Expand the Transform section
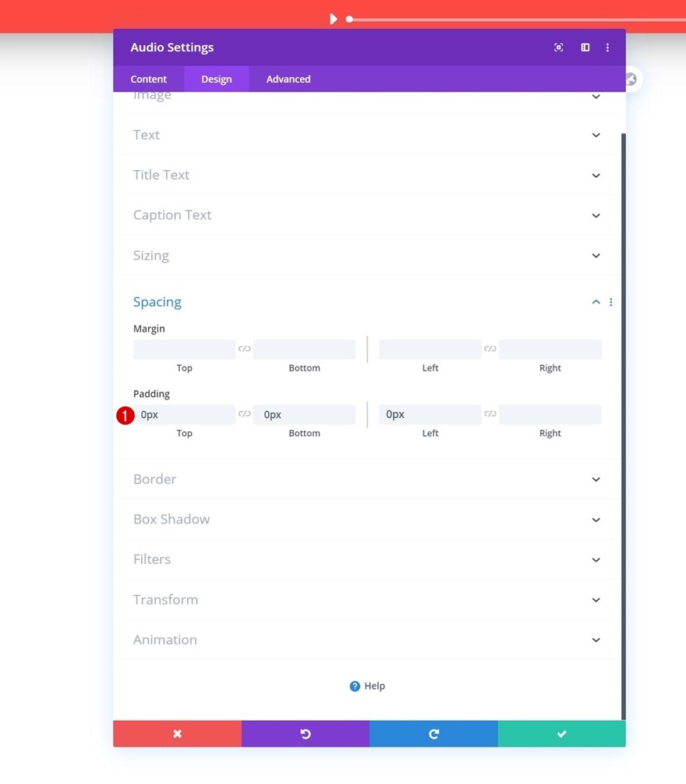 tap(367, 599)
